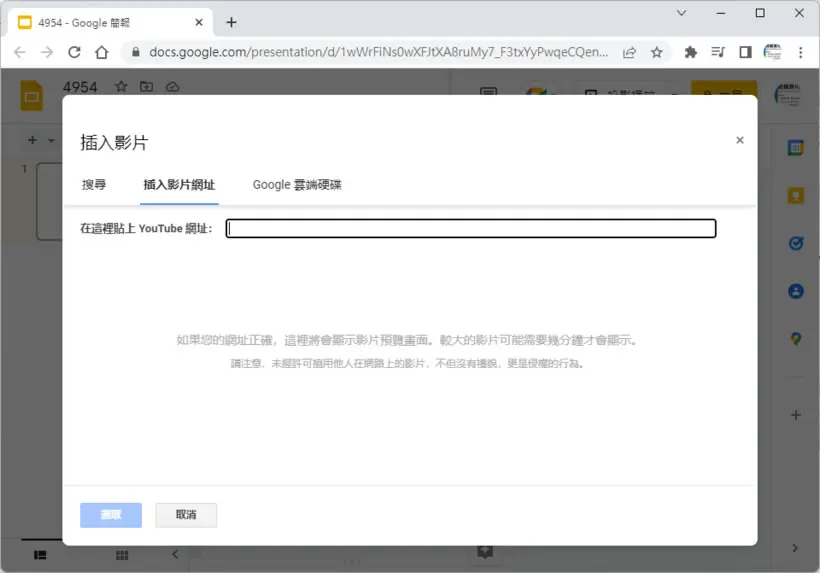This screenshot has width=820, height=573.
Task: Close the 插入影片 dialog with the X icon
Action: [x=739, y=140]
